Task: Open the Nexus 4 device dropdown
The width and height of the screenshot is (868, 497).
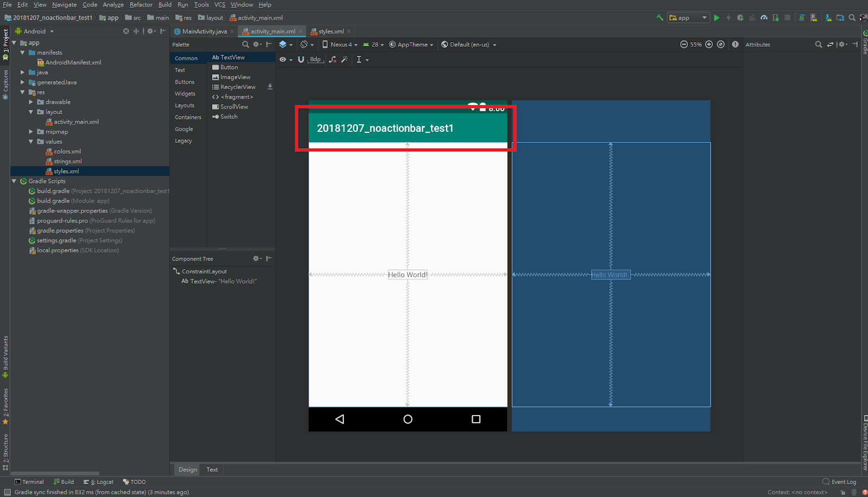Action: coord(340,44)
